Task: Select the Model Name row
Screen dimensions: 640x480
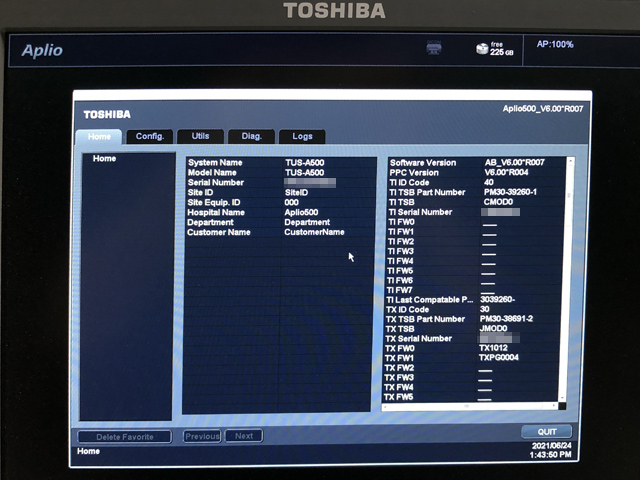Action: 280,173
